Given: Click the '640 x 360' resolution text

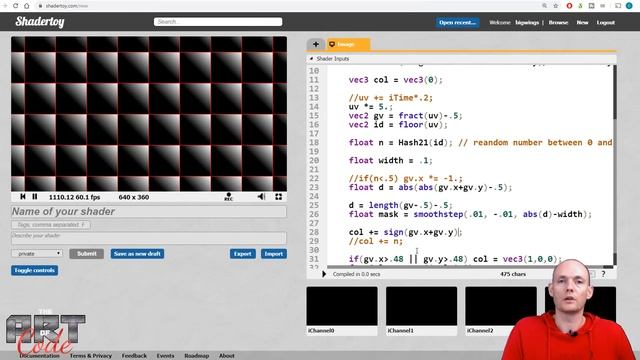Looking at the screenshot, I should point(133,197).
